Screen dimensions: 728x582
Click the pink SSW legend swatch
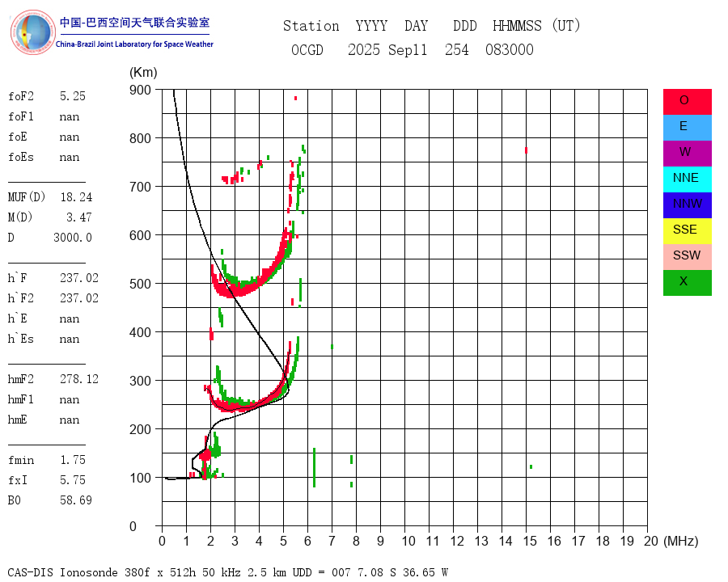(x=687, y=257)
